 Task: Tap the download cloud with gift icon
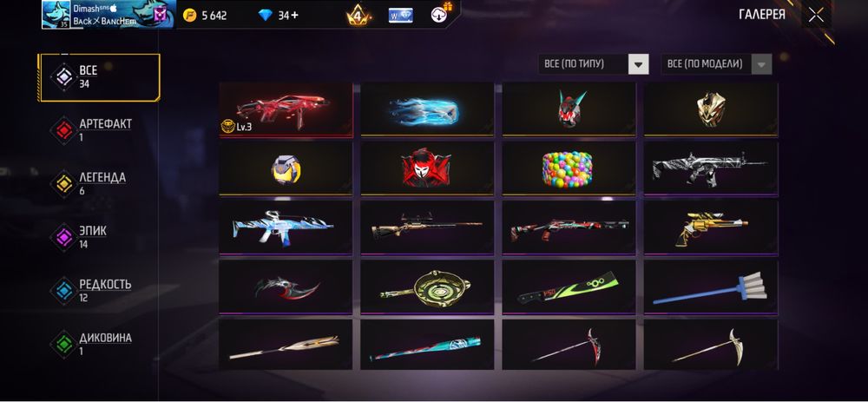point(440,15)
